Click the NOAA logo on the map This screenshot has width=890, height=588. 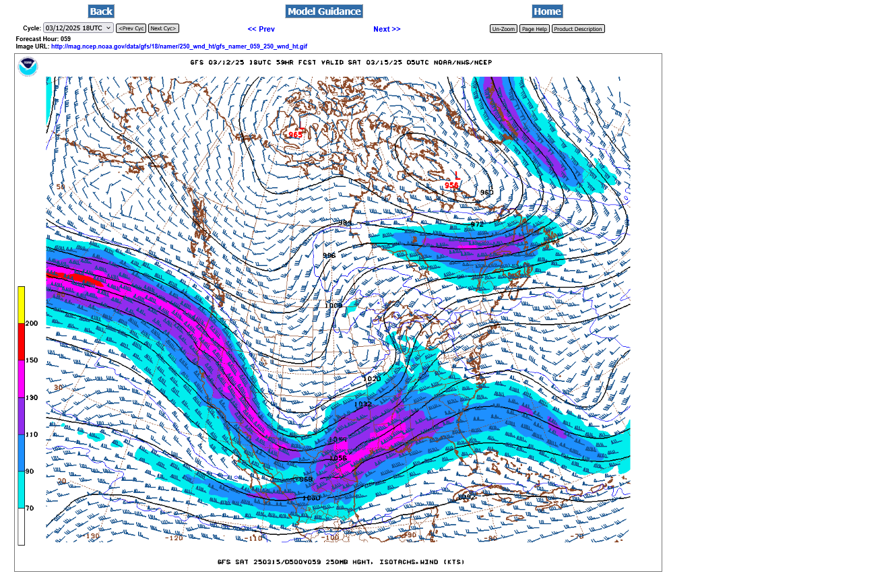coord(28,67)
